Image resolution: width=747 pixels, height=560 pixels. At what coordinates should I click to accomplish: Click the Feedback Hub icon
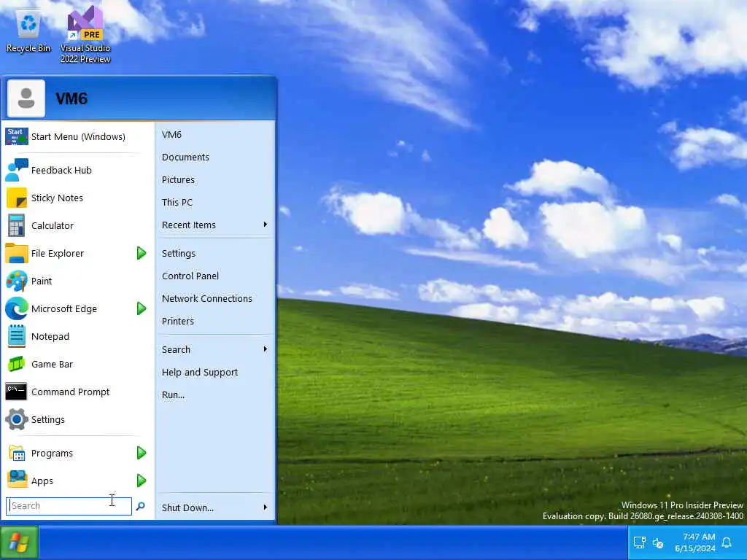point(17,170)
